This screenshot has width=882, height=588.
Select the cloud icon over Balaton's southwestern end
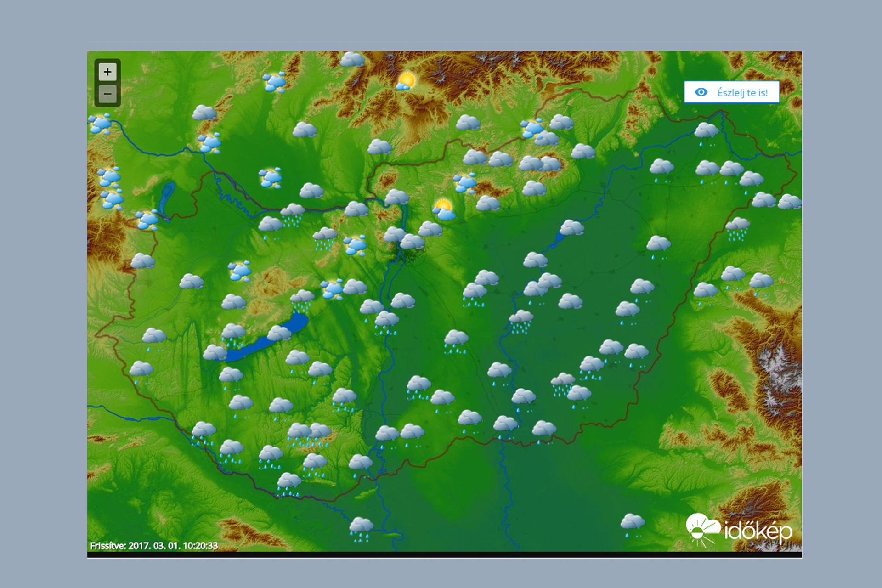tap(215, 353)
